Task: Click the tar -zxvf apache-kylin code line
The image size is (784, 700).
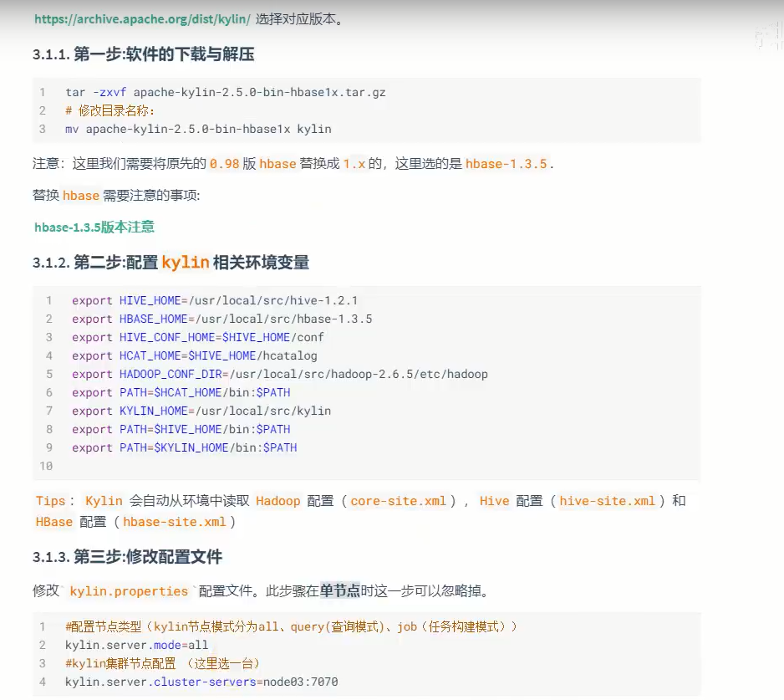Action: (226, 93)
